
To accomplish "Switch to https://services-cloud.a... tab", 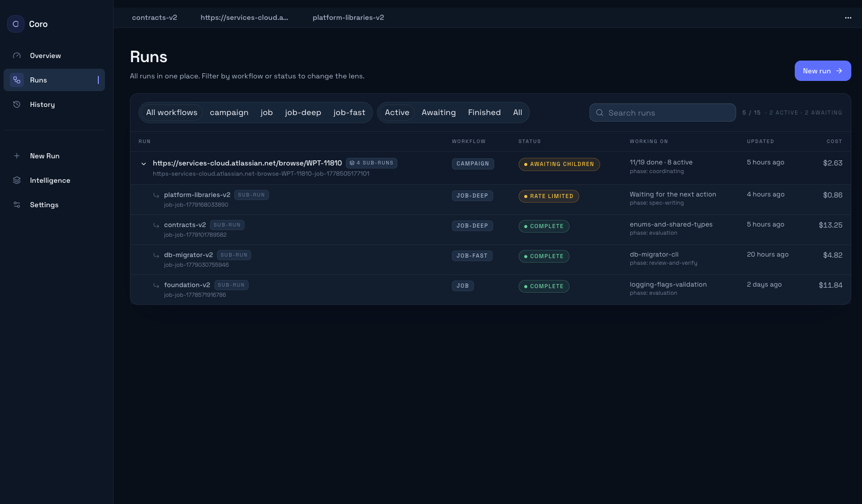I will pyautogui.click(x=245, y=17).
